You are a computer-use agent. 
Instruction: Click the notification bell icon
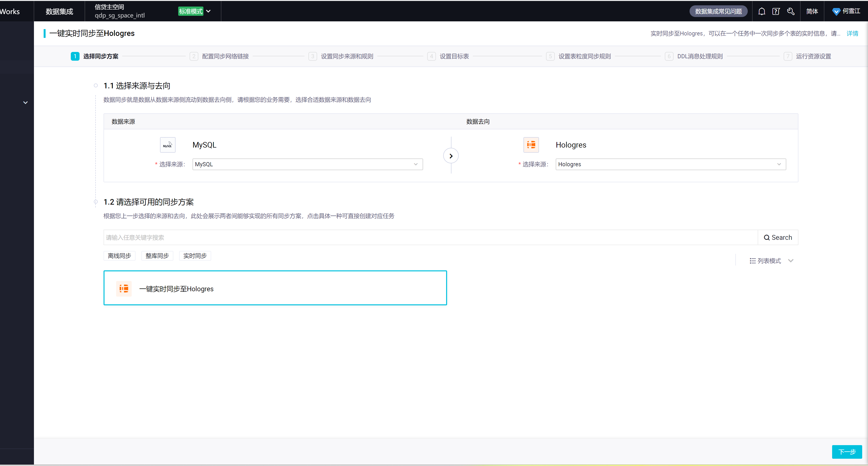(762, 11)
